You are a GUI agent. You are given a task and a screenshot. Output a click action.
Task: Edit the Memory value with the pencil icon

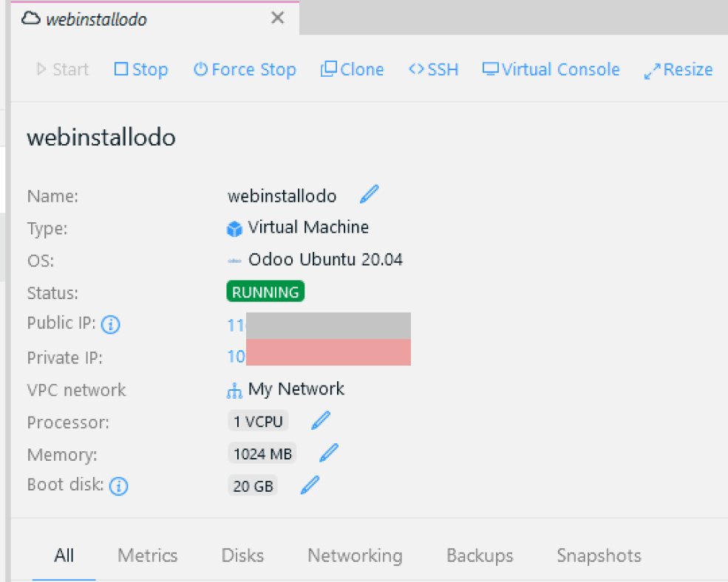click(328, 452)
